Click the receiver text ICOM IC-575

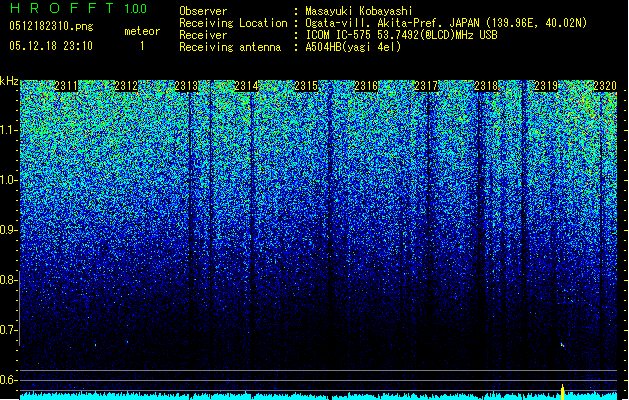click(401, 35)
